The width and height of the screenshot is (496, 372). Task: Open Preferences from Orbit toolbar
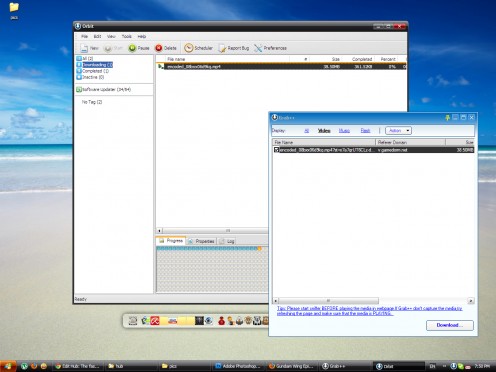[x=270, y=48]
